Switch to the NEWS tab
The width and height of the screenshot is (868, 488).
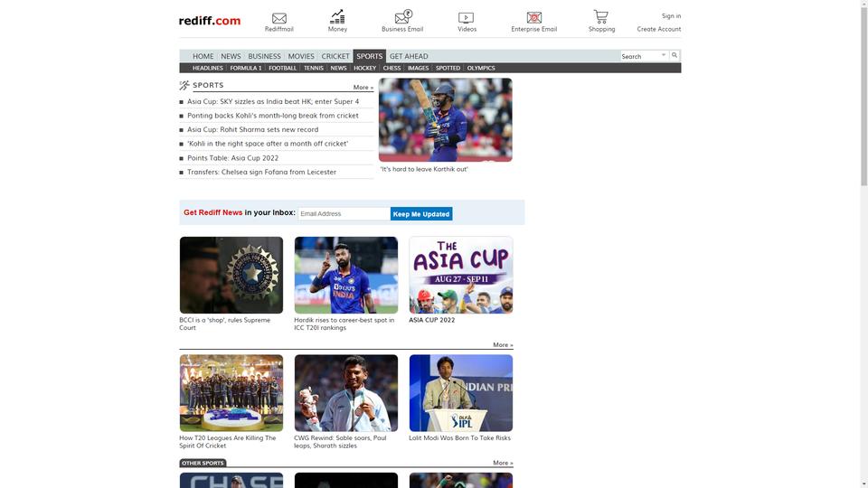231,56
